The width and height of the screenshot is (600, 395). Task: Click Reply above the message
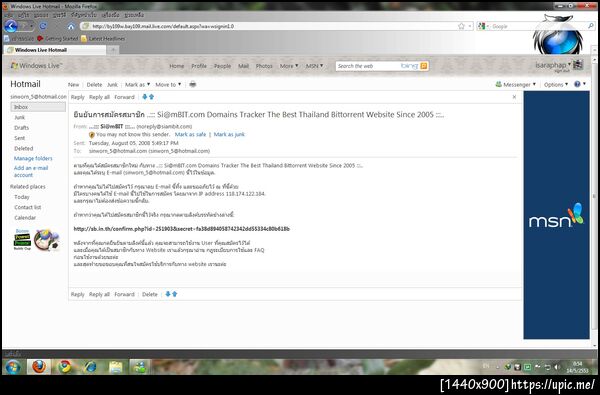(x=78, y=97)
